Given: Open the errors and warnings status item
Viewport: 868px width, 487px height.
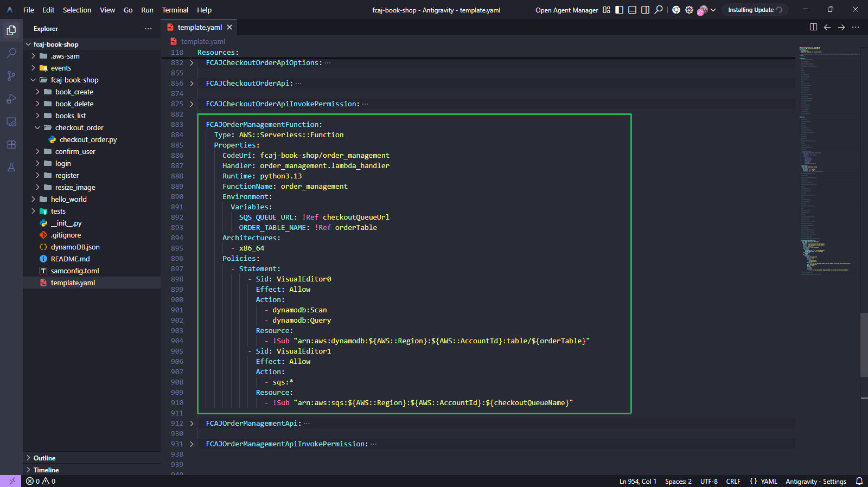Looking at the screenshot, I should [x=41, y=481].
